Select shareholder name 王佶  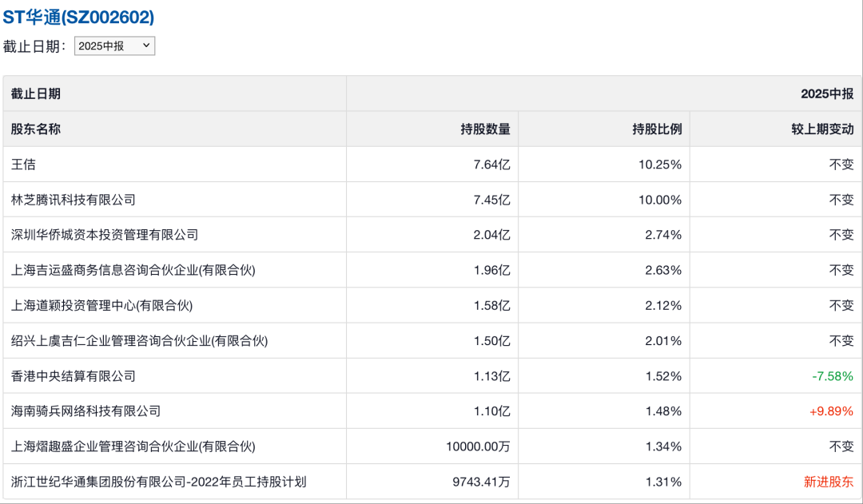pos(23,165)
